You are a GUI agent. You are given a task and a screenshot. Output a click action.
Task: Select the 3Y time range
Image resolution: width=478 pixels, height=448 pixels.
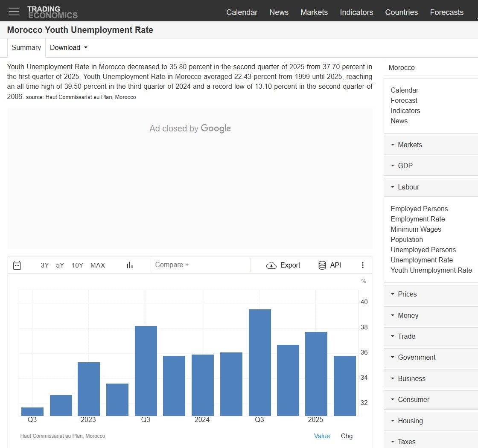(x=45, y=265)
